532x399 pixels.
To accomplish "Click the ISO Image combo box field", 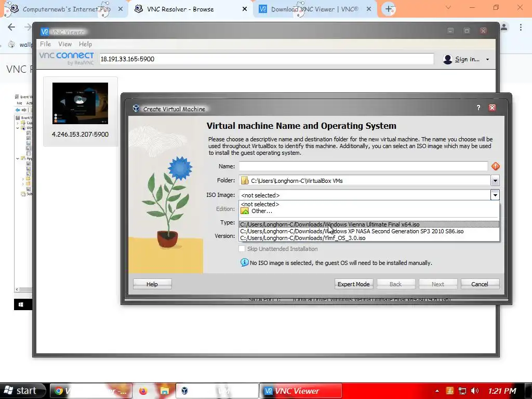I will (x=365, y=195).
